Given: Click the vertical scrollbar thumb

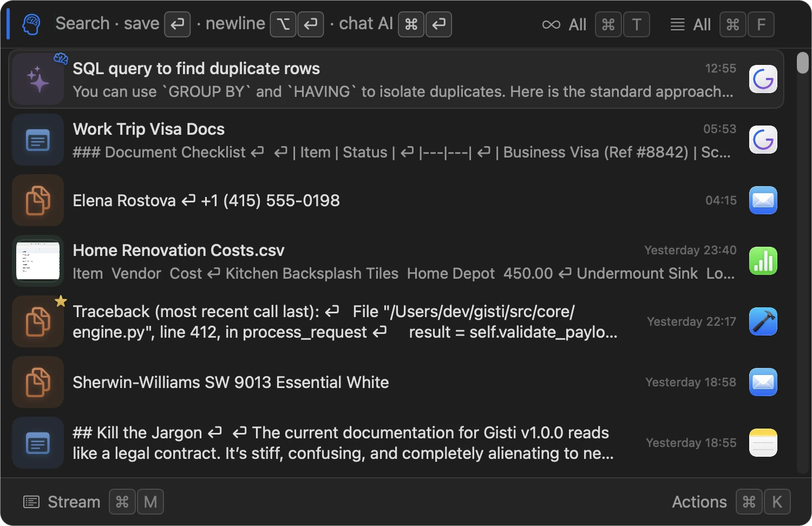Looking at the screenshot, I should 803,63.
